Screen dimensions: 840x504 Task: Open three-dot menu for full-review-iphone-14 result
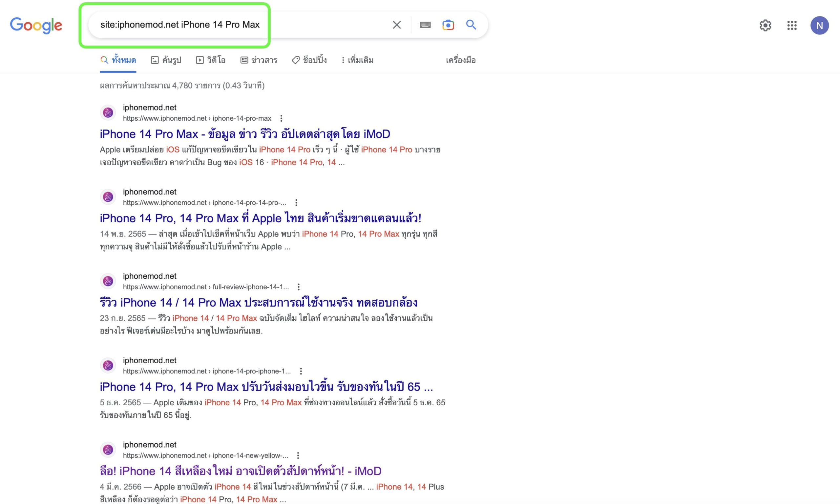pyautogui.click(x=298, y=287)
